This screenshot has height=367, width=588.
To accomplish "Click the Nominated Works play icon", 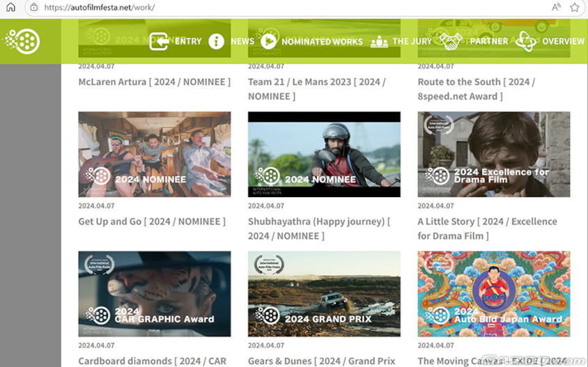I will pos(268,42).
